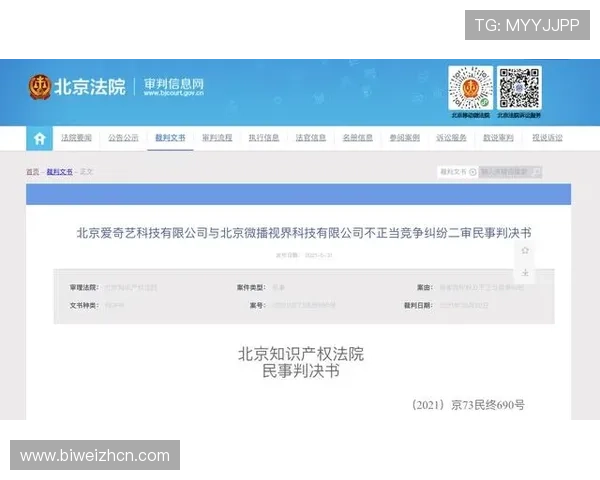Go to the home icon tab
The width and height of the screenshot is (600, 480).
point(39,138)
